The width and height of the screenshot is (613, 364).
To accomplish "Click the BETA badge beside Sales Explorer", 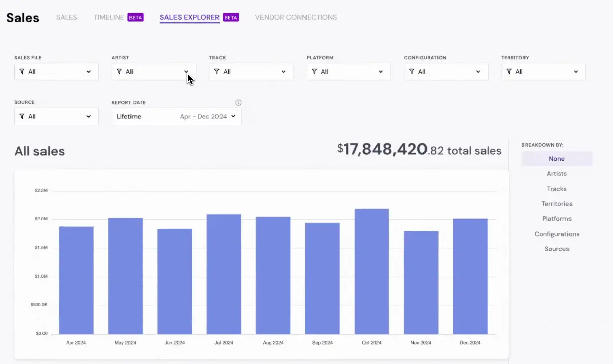I will 231,17.
